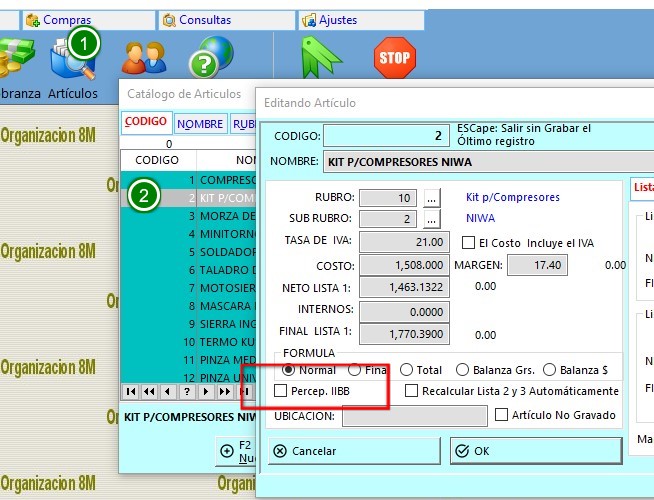Image resolution: width=654 pixels, height=500 pixels.
Task: Open the Artículos catalog icon
Action: pyautogui.click(x=72, y=60)
